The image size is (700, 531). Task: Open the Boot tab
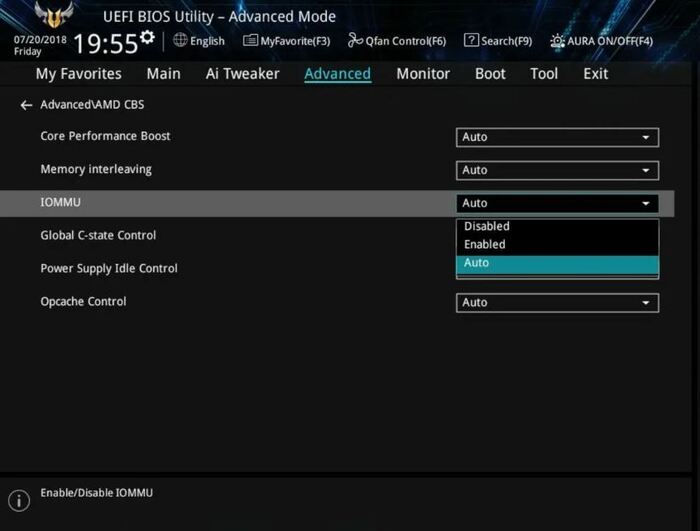[x=490, y=74]
